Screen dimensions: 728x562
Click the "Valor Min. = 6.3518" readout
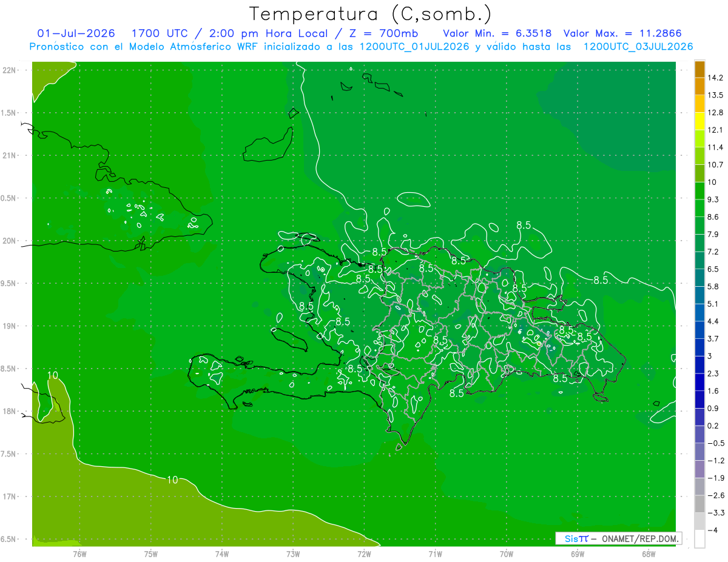pyautogui.click(x=497, y=33)
